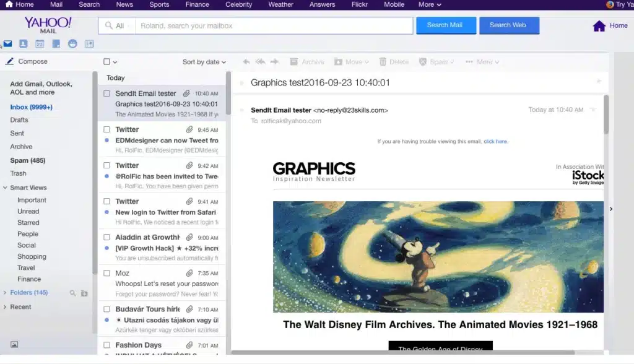This screenshot has height=364, width=634.
Task: Check the select-all messages checkbox
Action: [105, 61]
